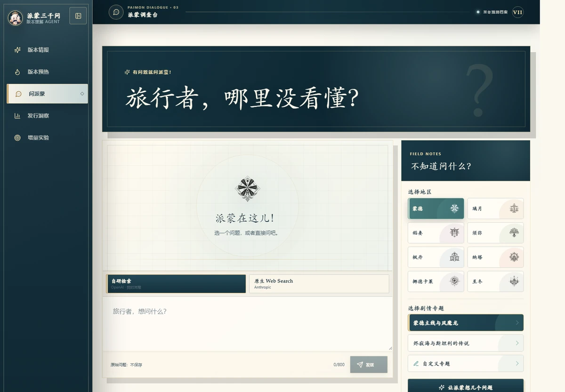Click the FIELD NOTES caption
The image size is (565, 392).
pyautogui.click(x=426, y=154)
